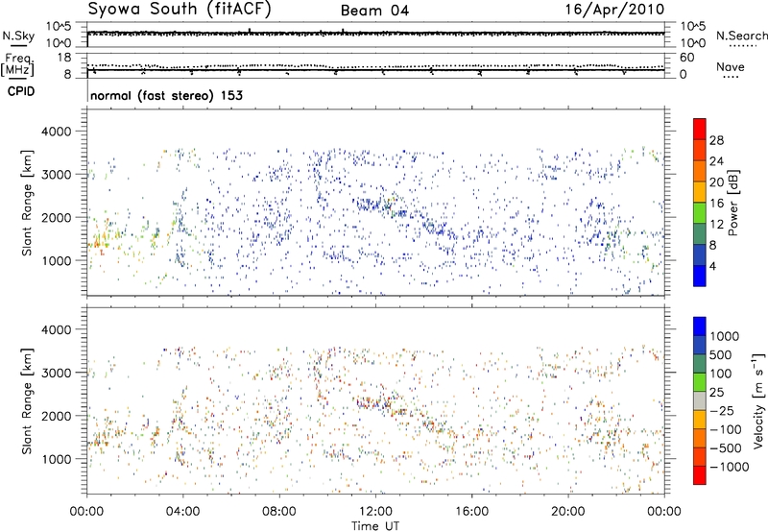Pick the dark blue top Velocity colorbar swatch
The height and width of the screenshot is (532, 768).
(x=700, y=326)
